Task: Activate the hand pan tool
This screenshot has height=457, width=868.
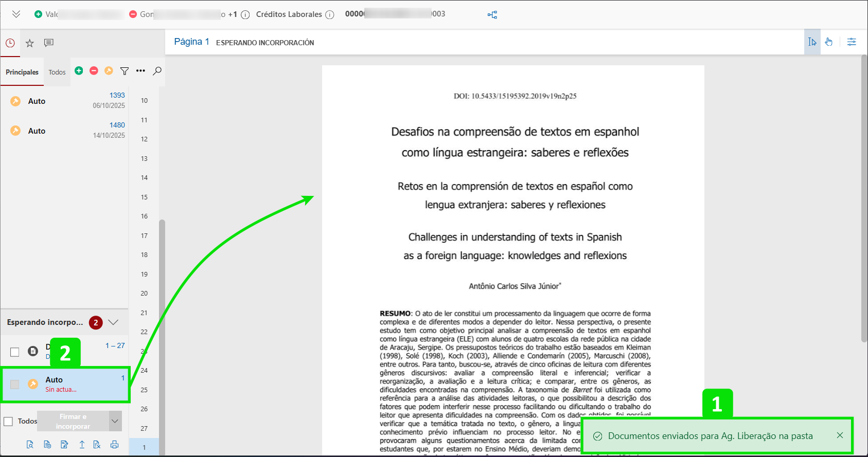Action: (829, 42)
